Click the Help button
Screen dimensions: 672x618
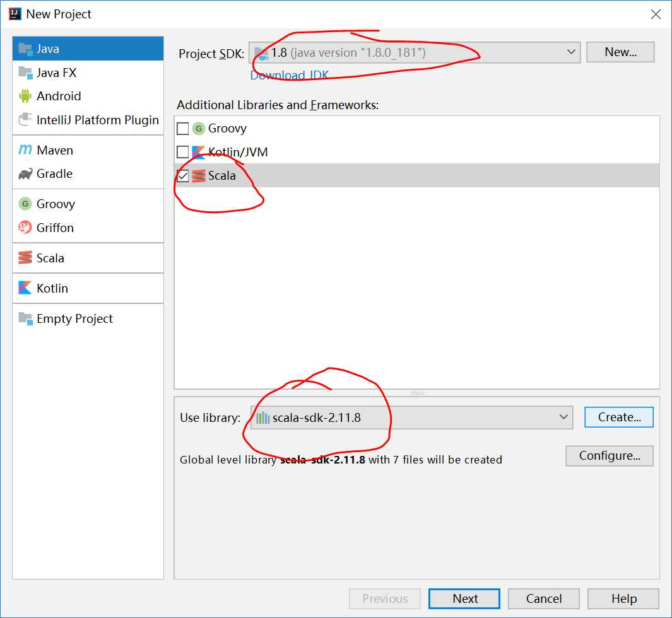(x=623, y=598)
